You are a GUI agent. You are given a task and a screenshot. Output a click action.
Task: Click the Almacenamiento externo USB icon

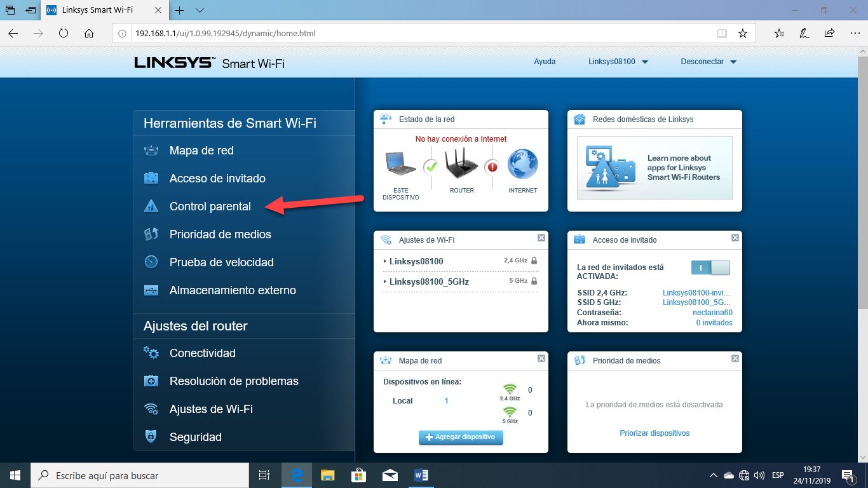(x=151, y=290)
